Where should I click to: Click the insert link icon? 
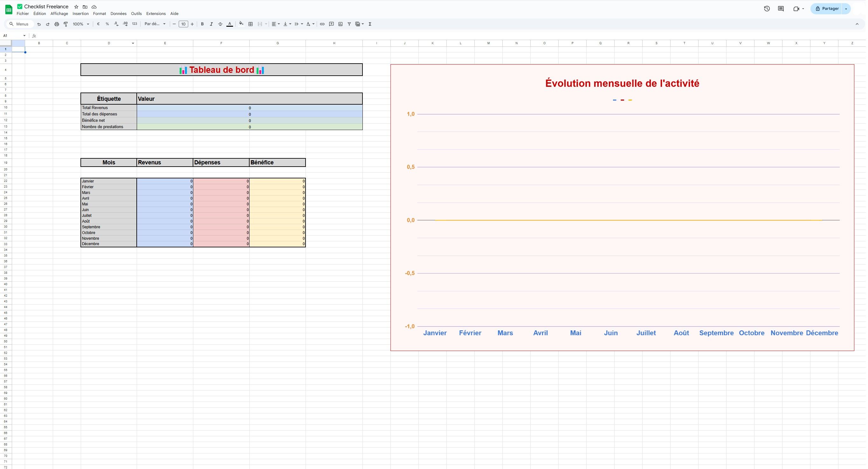[322, 24]
